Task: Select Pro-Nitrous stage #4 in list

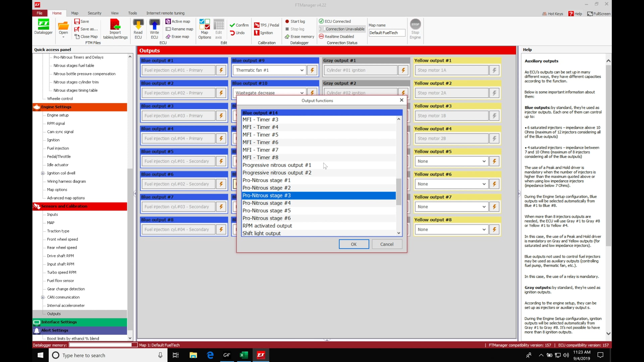Action: 266,203
